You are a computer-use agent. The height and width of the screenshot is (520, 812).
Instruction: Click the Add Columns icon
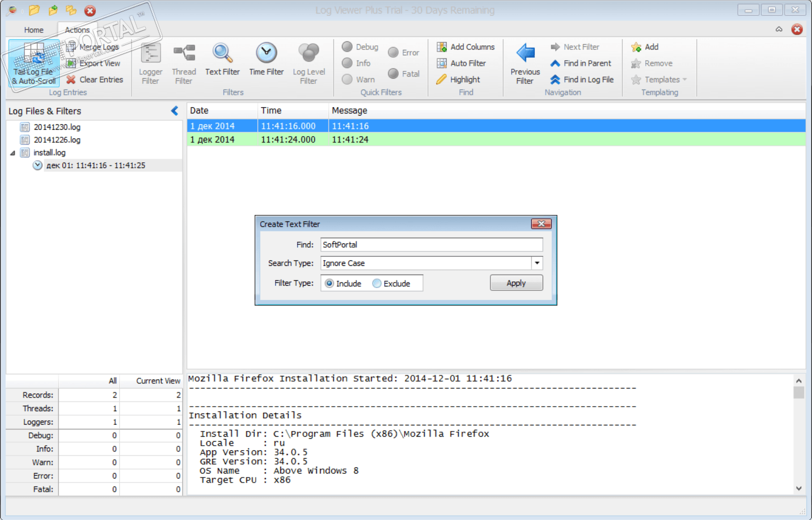[x=442, y=47]
